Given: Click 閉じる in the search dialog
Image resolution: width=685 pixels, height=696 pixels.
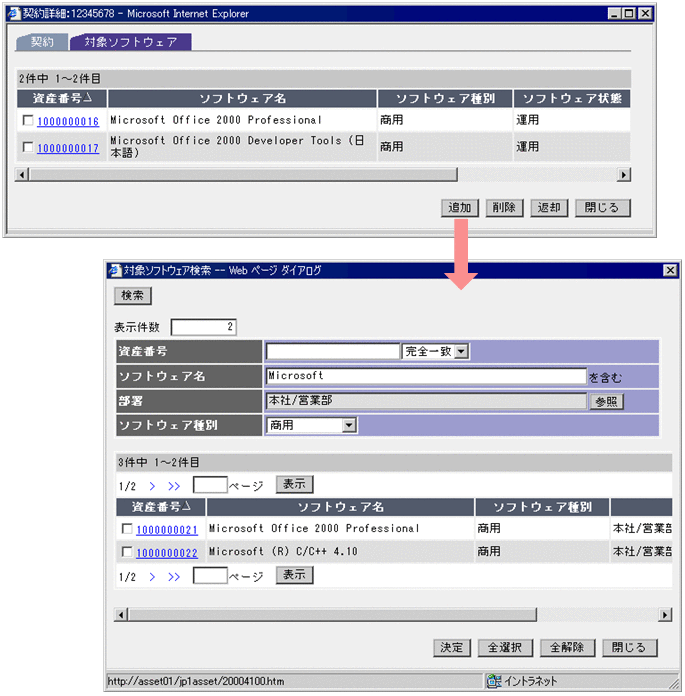Looking at the screenshot, I should click(629, 648).
